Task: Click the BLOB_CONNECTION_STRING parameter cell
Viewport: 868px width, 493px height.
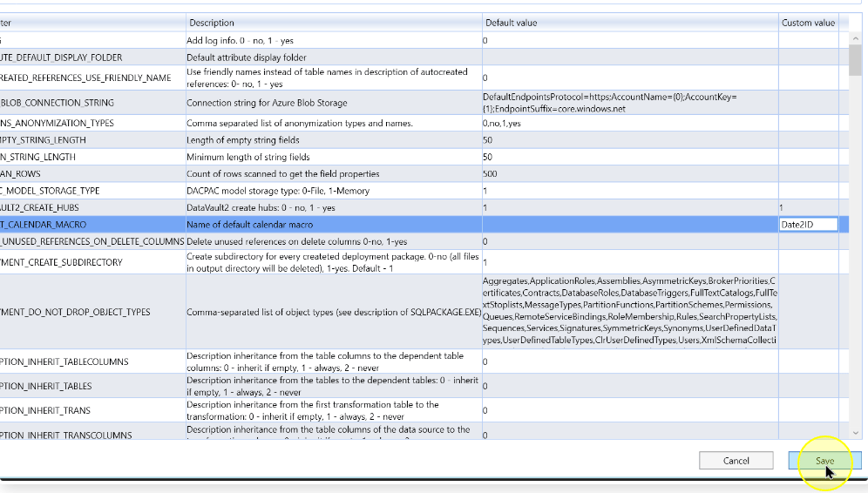Action: (92, 103)
